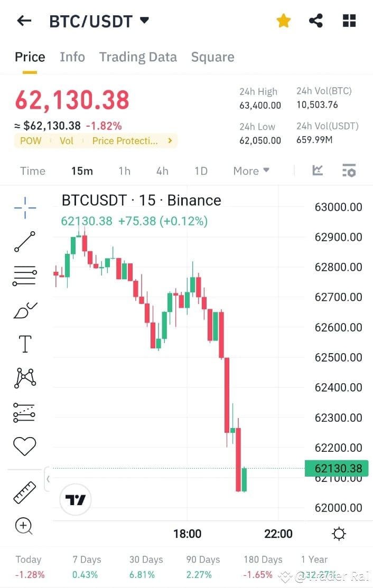Screen dimensions: 373x588
Task: Click the TradingView logo on chart
Action: click(75, 499)
